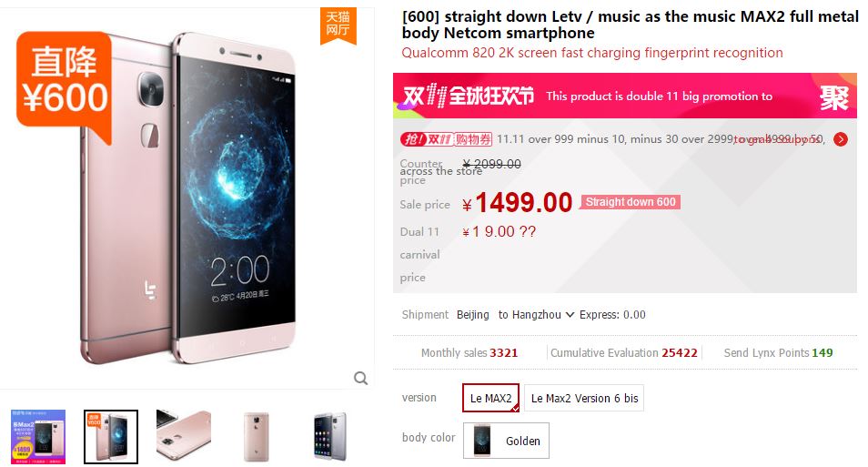Click the Straight down 600 label
Viewport: 868px width, 467px height.
tap(630, 202)
